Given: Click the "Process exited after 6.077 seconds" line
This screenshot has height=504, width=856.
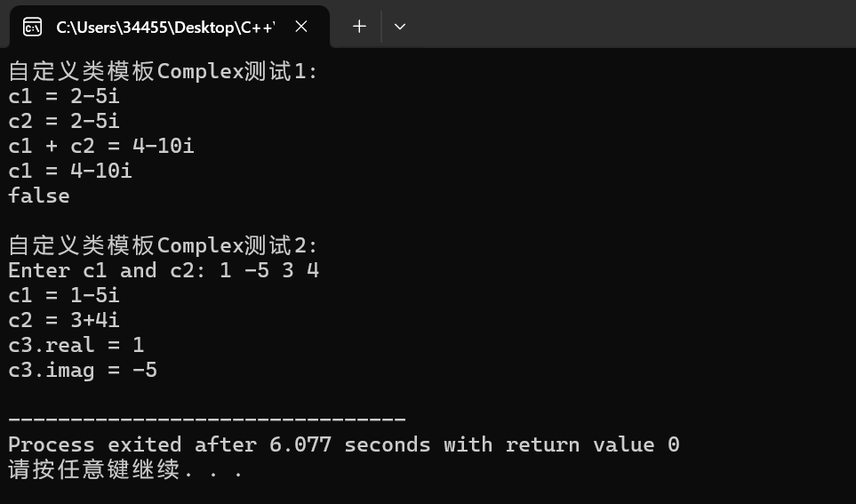Looking at the screenshot, I should pos(344,444).
